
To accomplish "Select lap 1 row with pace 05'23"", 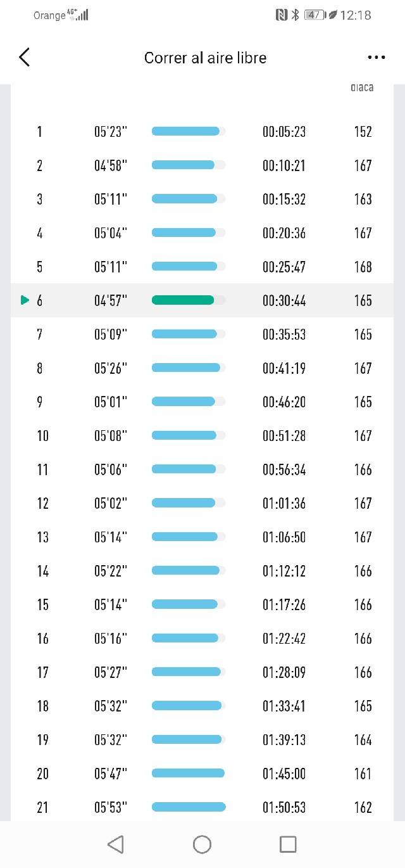I will pyautogui.click(x=202, y=132).
